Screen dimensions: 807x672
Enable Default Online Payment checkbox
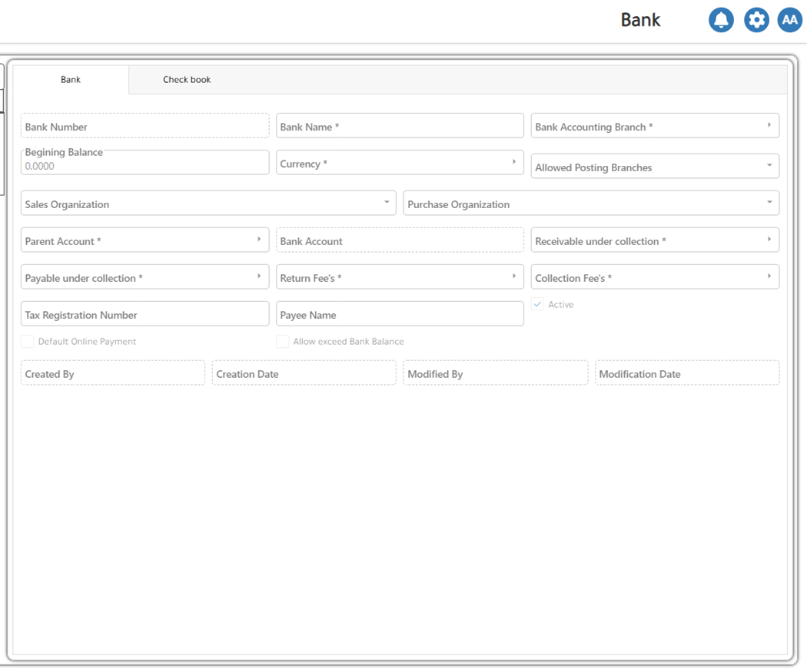(28, 342)
